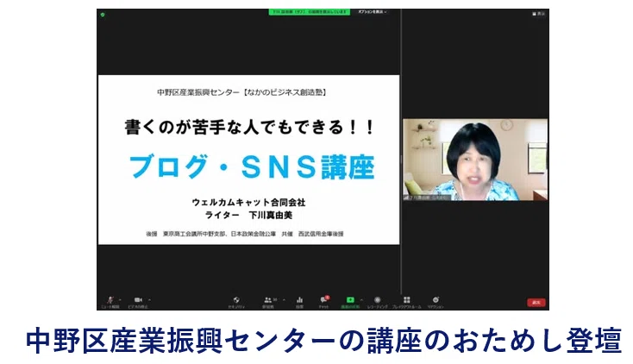Click slide text 書くのが苦手な人でもできる！！

249,128
